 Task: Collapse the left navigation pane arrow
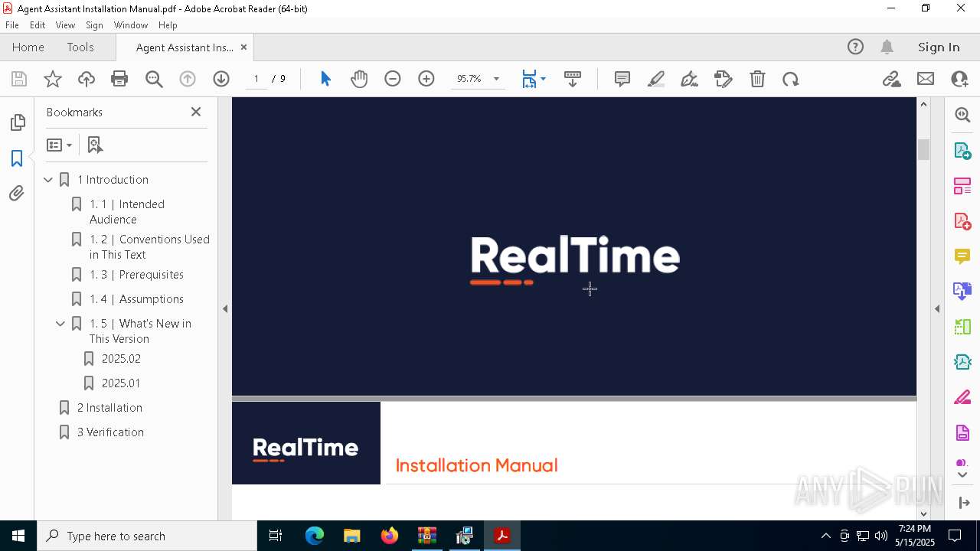[225, 309]
